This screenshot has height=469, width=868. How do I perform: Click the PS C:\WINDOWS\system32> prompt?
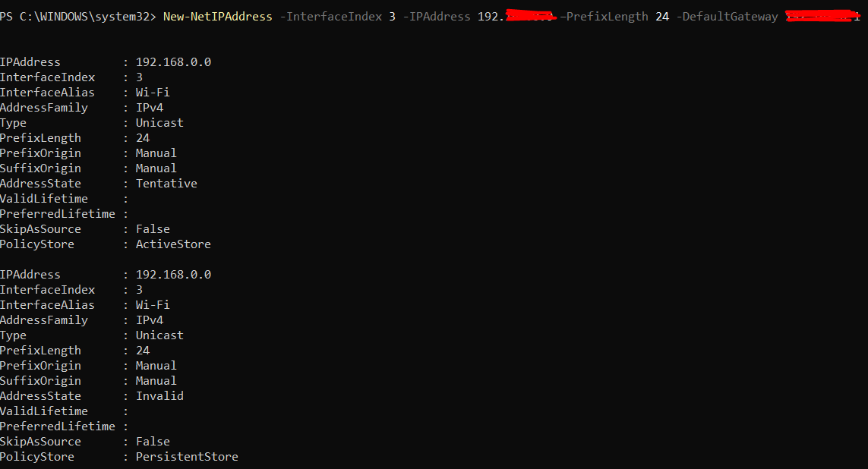[78, 17]
